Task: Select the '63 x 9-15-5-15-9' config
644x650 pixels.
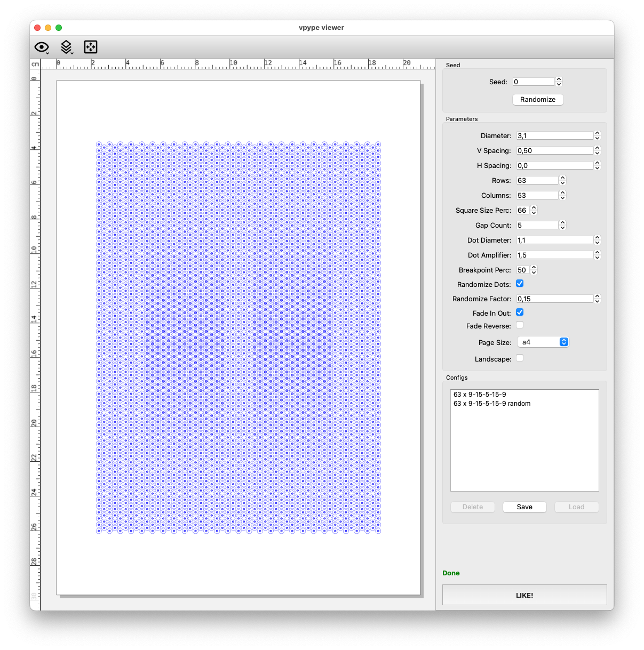Action: click(x=480, y=395)
